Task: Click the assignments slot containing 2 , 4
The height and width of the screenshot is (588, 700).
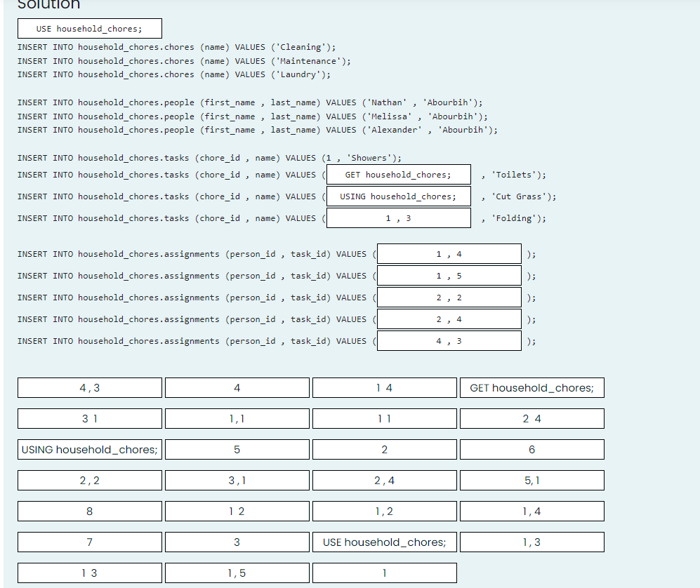Action: click(449, 319)
